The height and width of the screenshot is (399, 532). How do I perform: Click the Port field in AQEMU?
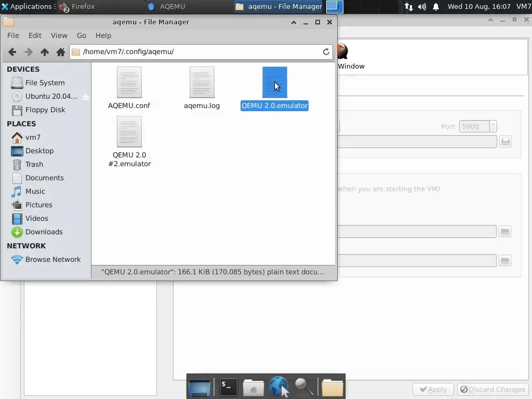tap(474, 127)
